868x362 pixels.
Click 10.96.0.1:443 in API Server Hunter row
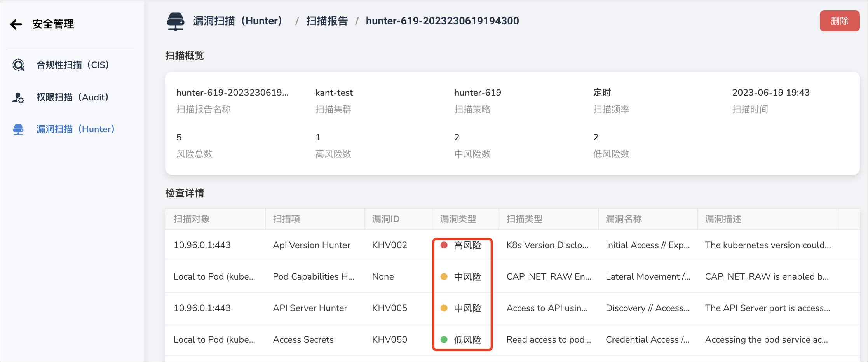202,308
